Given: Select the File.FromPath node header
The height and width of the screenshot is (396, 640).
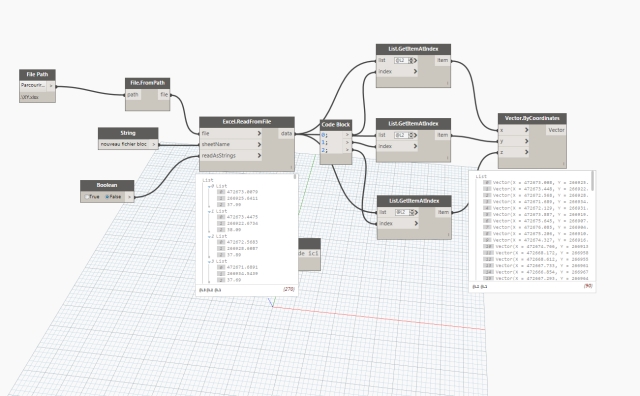Looking at the screenshot, I should 147,83.
